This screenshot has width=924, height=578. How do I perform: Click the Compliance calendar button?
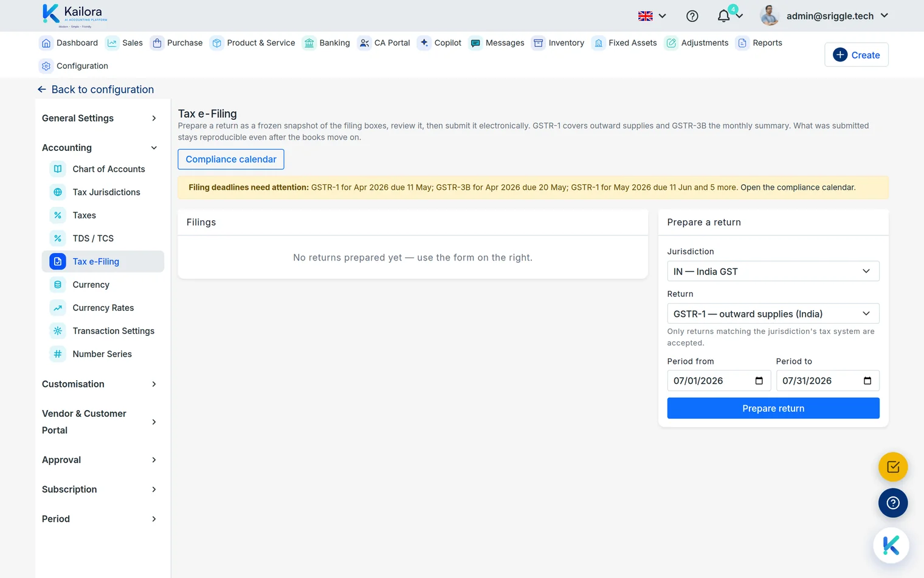(231, 159)
